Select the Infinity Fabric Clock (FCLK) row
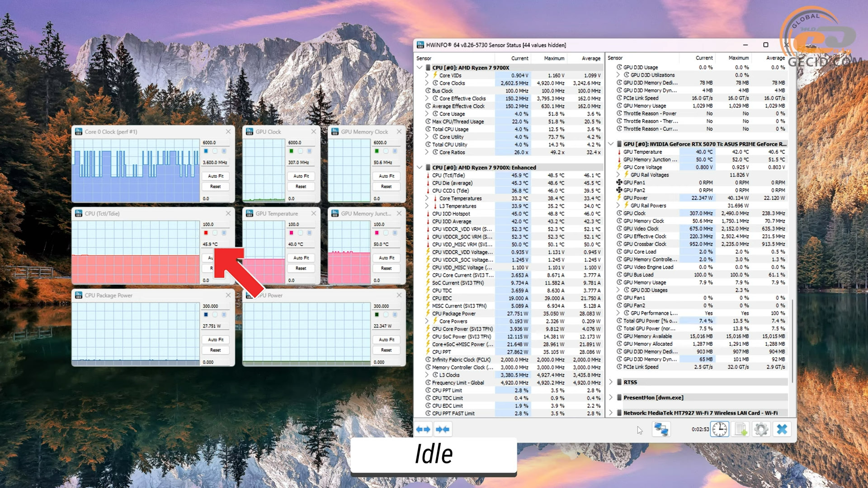 [x=514, y=360]
